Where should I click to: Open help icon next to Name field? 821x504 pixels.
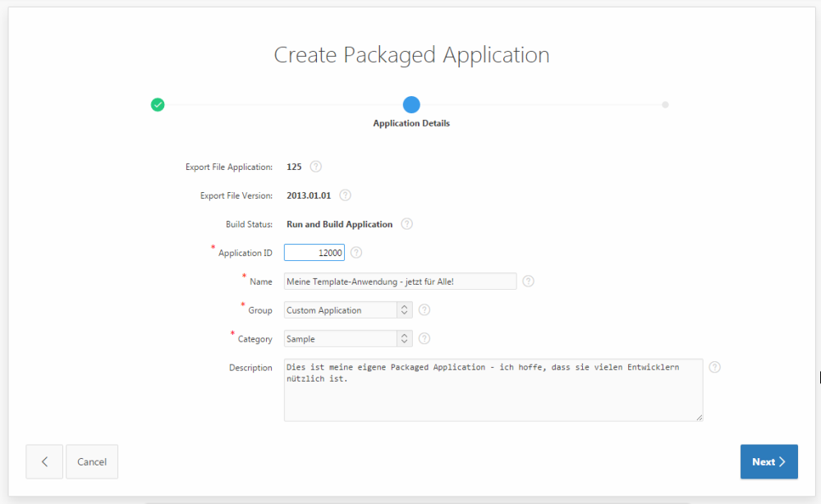coord(528,282)
